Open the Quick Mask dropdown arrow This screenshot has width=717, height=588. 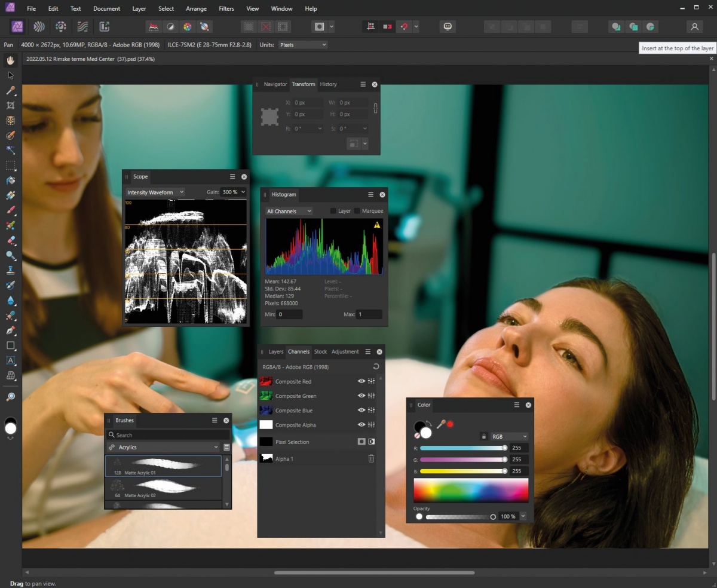[x=332, y=26]
